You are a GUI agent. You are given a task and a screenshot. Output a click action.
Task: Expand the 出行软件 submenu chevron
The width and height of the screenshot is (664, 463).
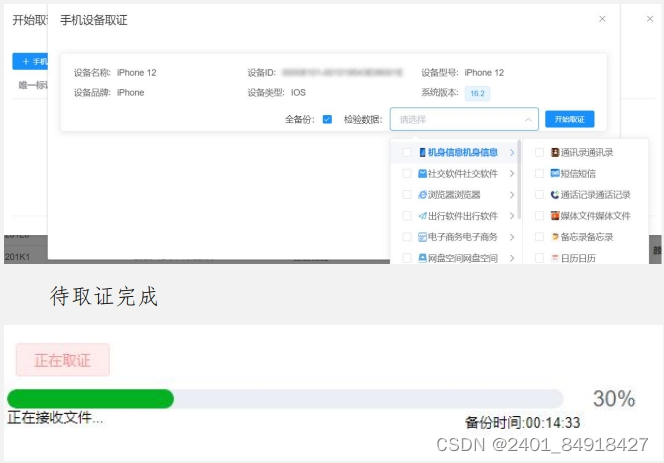tap(512, 216)
